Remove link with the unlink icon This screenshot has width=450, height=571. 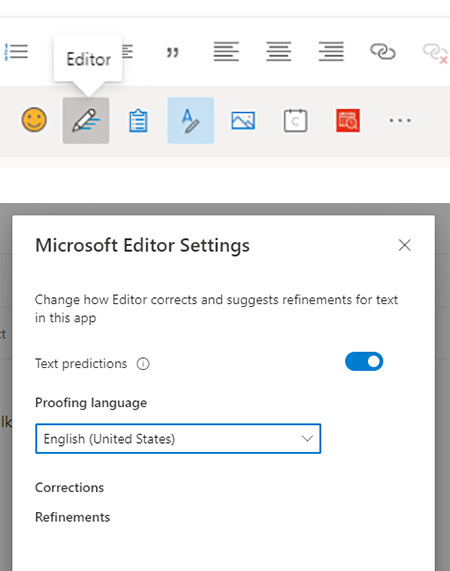tap(435, 53)
